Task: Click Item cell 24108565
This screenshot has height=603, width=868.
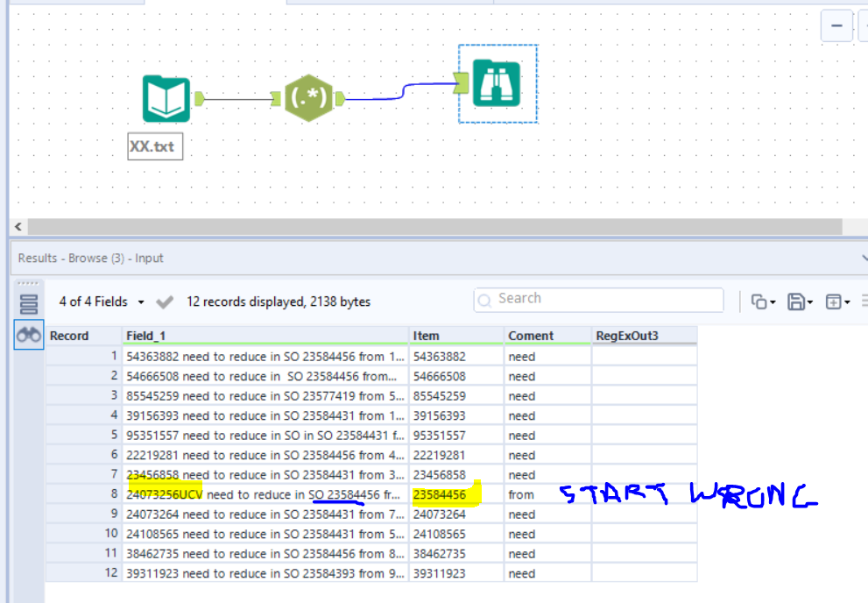Action: pyautogui.click(x=456, y=535)
